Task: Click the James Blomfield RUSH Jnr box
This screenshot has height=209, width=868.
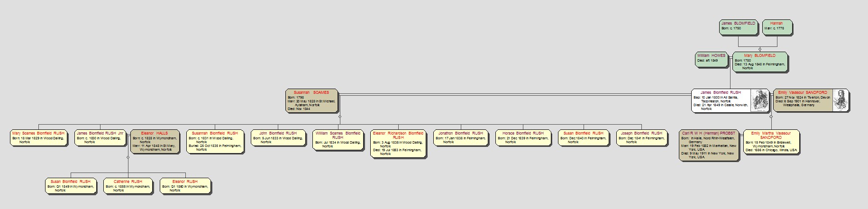Action: click(100, 137)
